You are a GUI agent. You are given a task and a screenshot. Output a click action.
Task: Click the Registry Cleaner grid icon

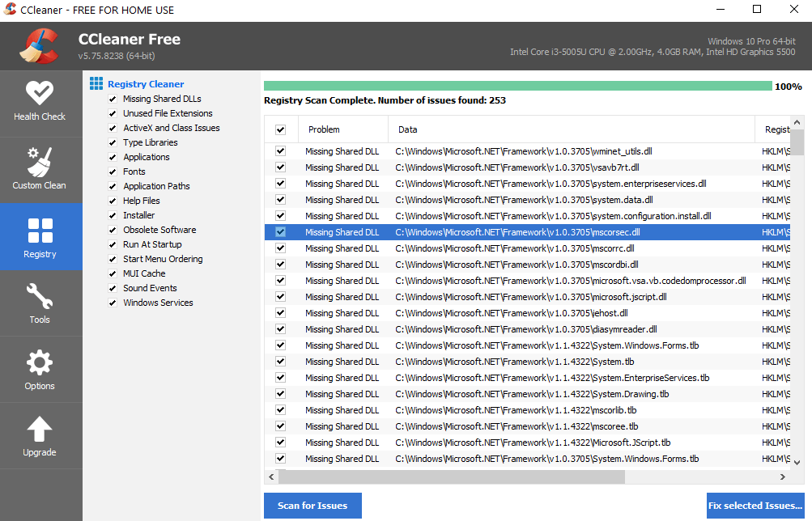(96, 84)
